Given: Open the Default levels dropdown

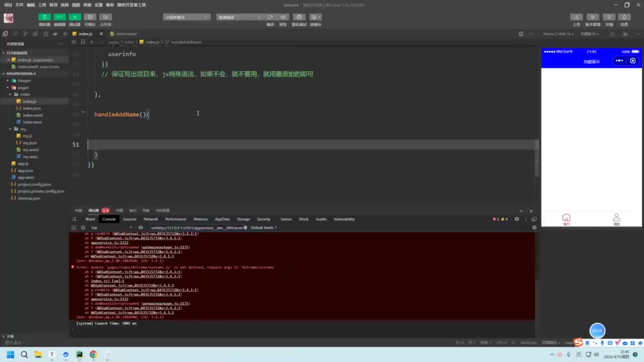Looking at the screenshot, I should [x=264, y=228].
